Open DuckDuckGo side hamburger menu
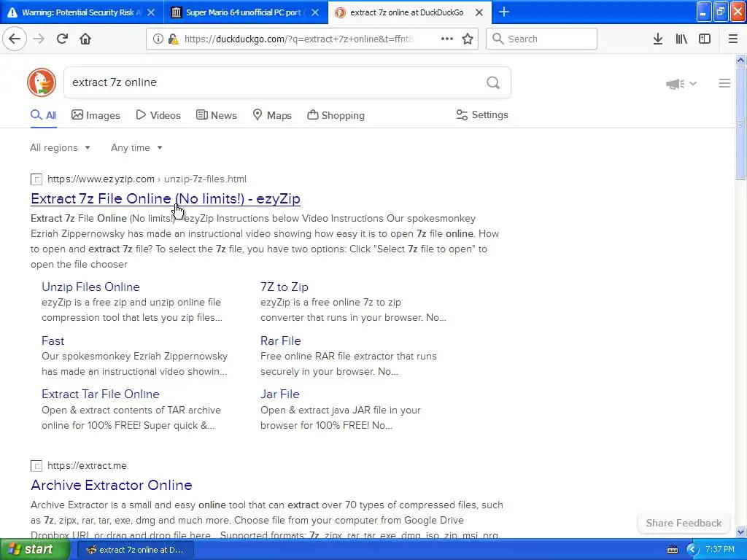 [724, 83]
